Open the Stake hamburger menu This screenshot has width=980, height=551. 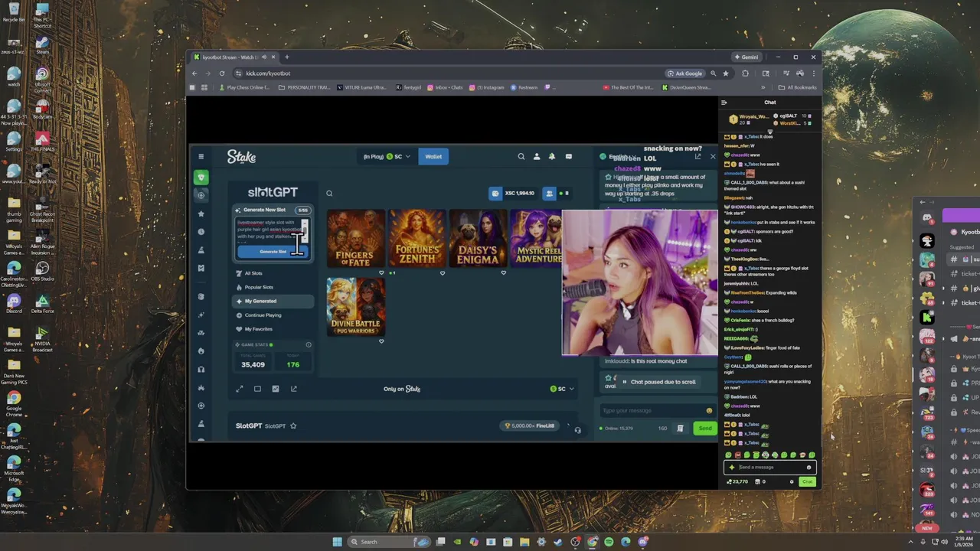tap(201, 156)
